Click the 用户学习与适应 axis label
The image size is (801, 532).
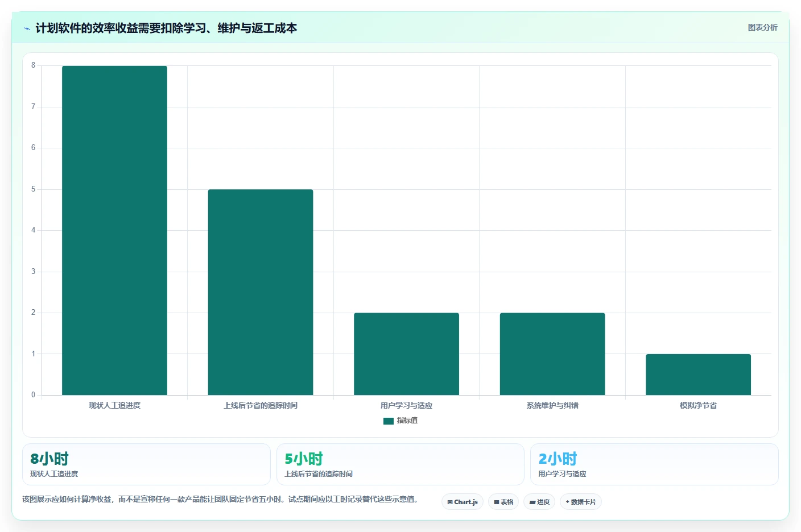tap(406, 405)
